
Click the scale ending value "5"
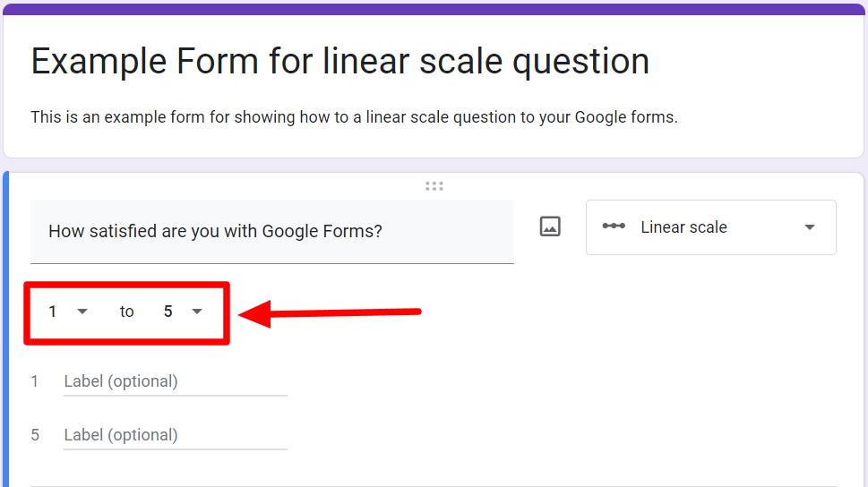(x=168, y=312)
